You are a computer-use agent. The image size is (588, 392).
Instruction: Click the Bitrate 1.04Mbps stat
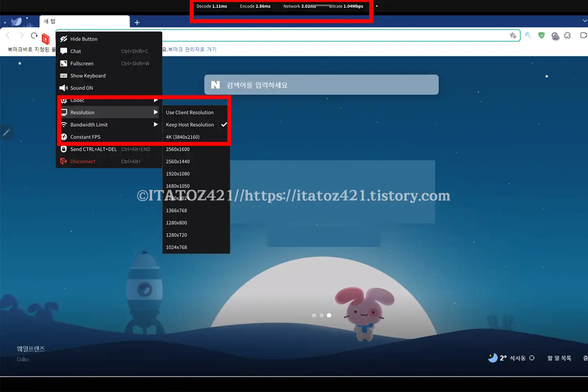[346, 6]
